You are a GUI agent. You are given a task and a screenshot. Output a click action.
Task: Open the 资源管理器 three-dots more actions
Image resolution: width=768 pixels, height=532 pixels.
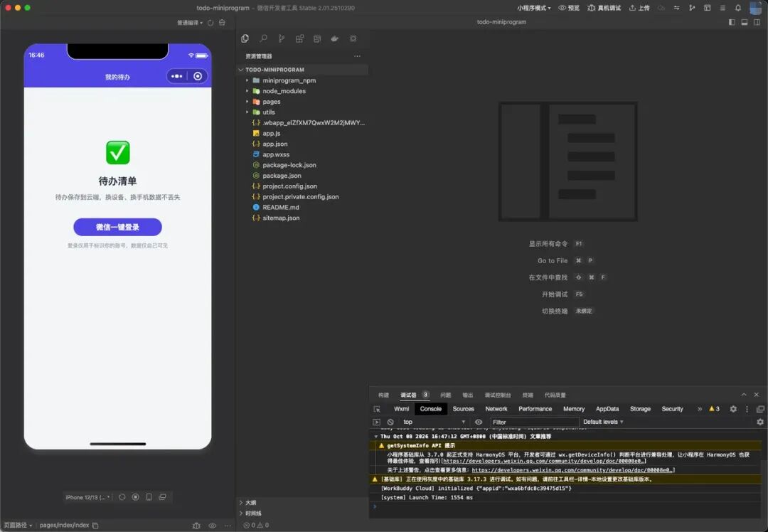tap(357, 56)
